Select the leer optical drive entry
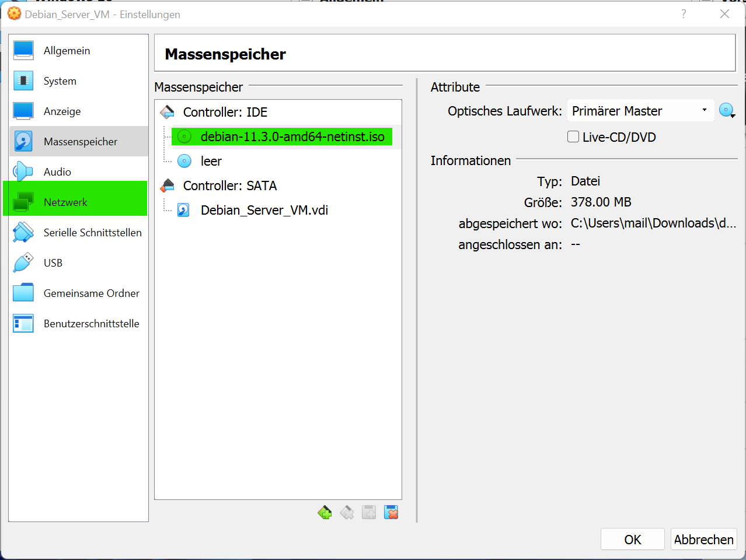Viewport: 746px width, 560px height. pos(211,161)
